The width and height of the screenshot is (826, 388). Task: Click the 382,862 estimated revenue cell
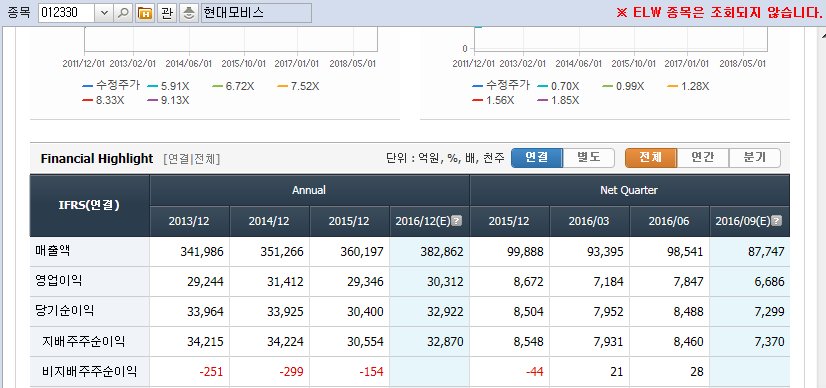coord(429,252)
